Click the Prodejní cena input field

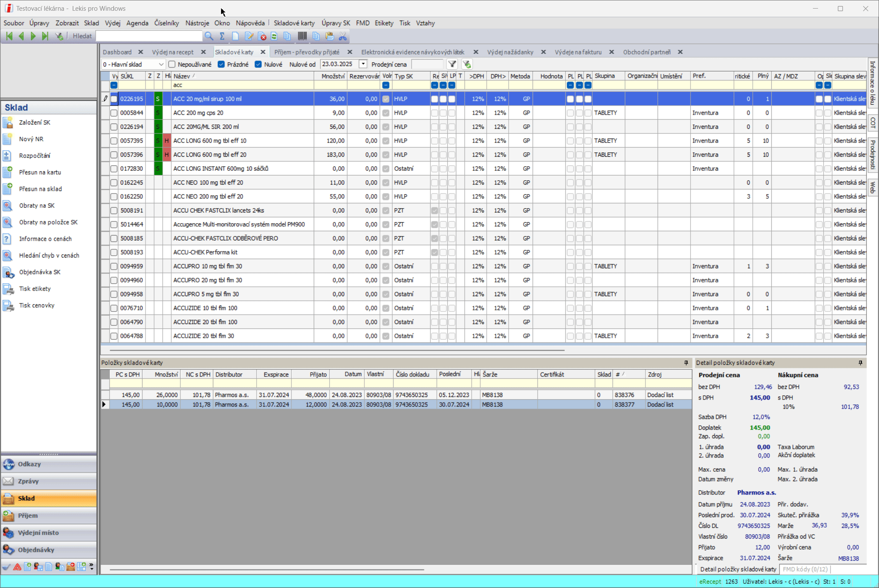pyautogui.click(x=427, y=64)
